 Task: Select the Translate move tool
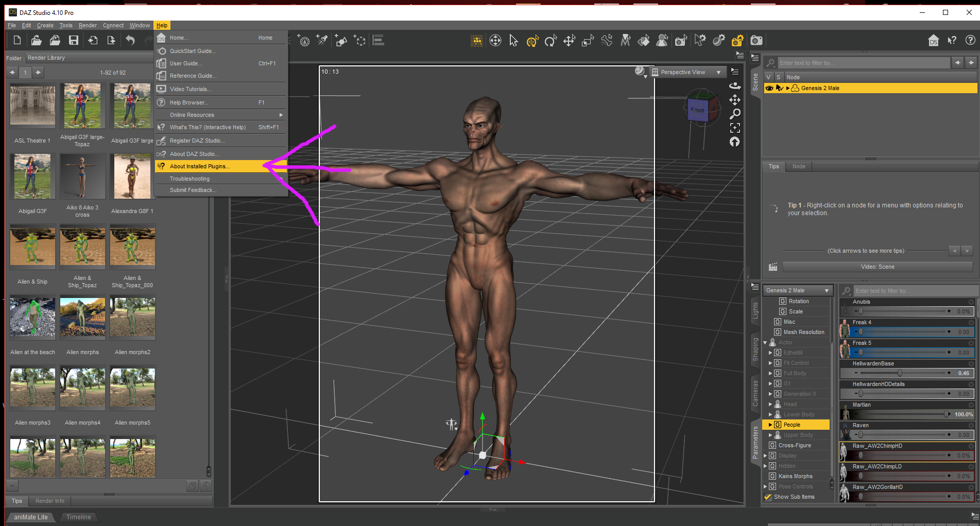click(569, 40)
